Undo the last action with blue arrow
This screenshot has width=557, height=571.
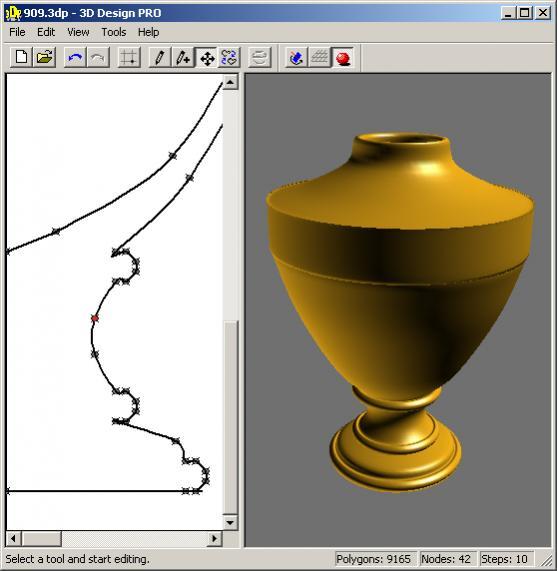tap(75, 58)
